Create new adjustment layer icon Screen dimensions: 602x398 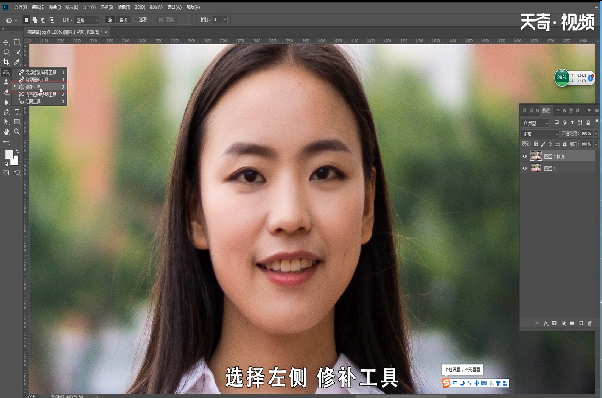[x=563, y=324]
